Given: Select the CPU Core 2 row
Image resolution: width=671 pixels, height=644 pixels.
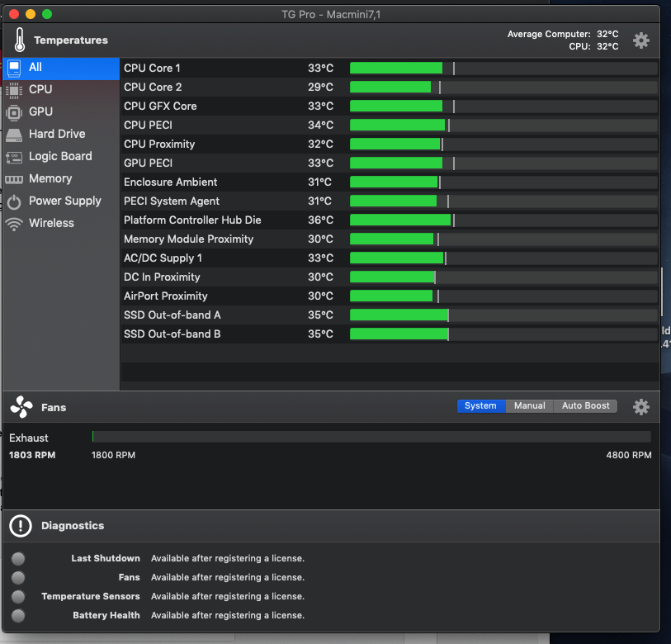Looking at the screenshot, I should 390,87.
